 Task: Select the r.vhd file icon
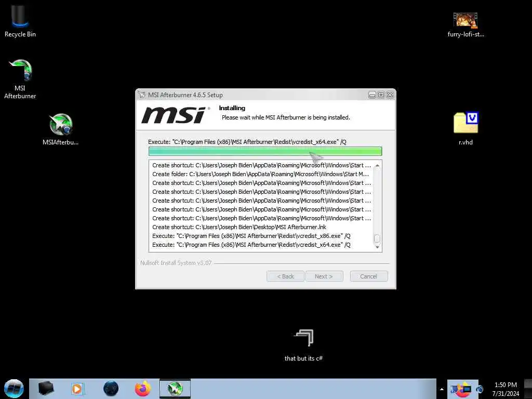point(465,128)
